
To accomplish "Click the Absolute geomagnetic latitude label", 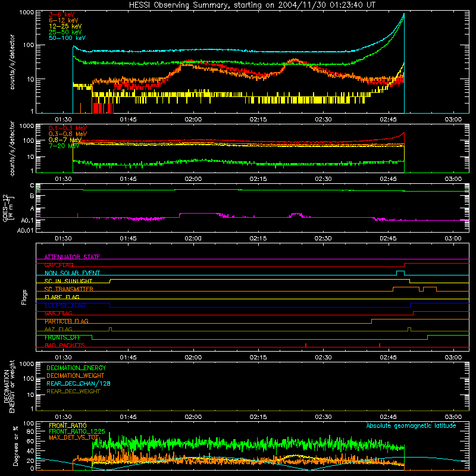I will tap(411, 425).
